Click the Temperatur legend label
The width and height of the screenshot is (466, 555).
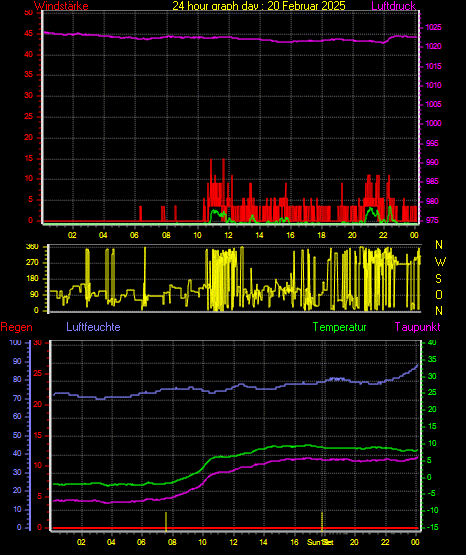pyautogui.click(x=340, y=327)
